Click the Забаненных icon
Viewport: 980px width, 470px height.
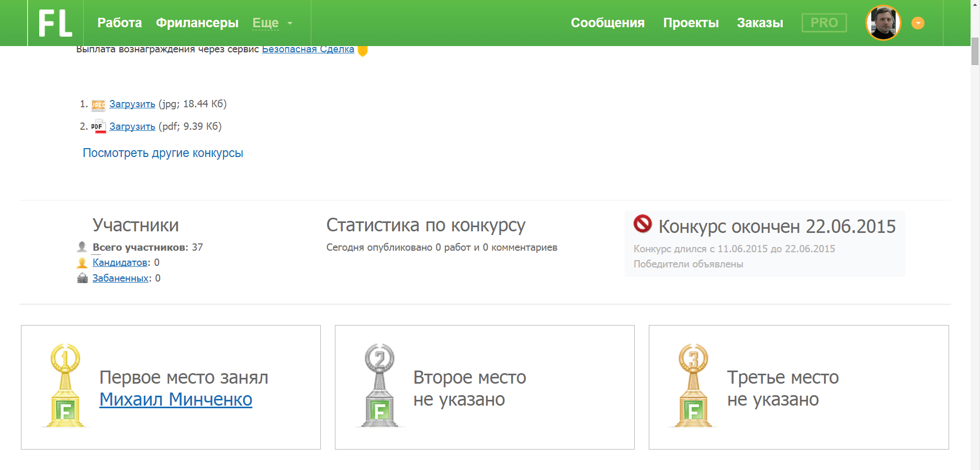point(82,278)
